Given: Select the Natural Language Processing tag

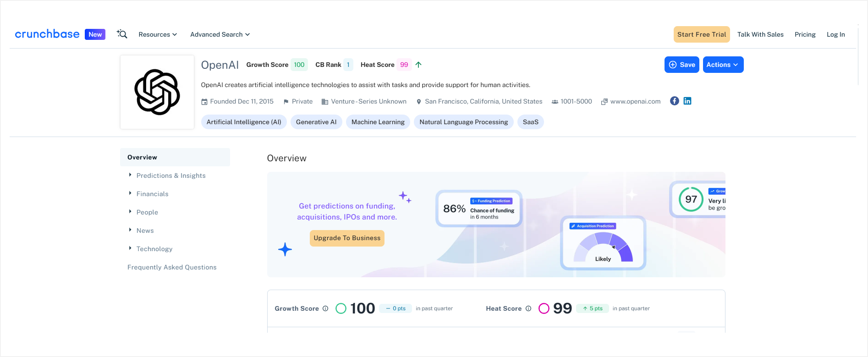Looking at the screenshot, I should pos(464,122).
